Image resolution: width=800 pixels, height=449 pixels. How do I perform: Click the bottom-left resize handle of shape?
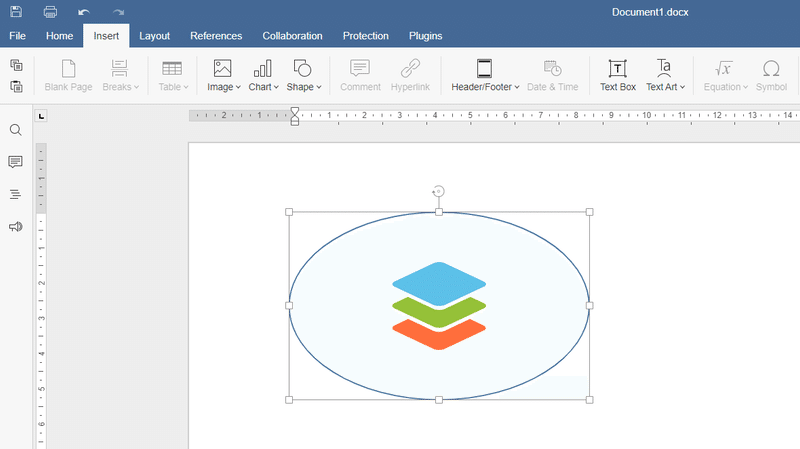[289, 400]
